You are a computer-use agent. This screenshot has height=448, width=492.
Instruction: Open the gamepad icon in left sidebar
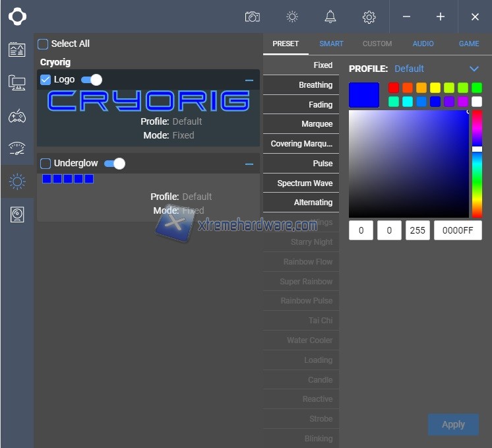tap(16, 116)
